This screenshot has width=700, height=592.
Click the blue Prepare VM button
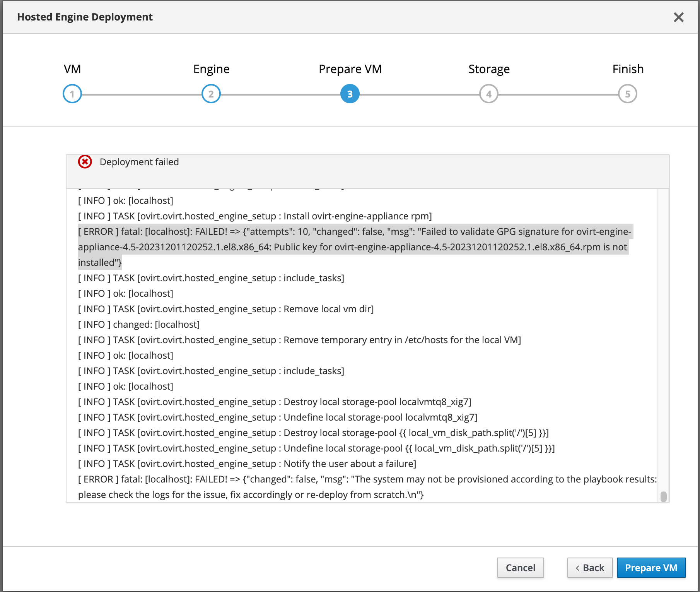(x=651, y=568)
